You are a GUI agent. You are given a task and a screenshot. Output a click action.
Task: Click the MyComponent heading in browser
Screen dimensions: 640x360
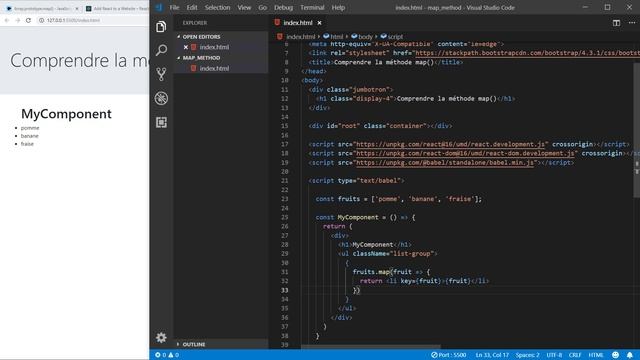tap(66, 113)
